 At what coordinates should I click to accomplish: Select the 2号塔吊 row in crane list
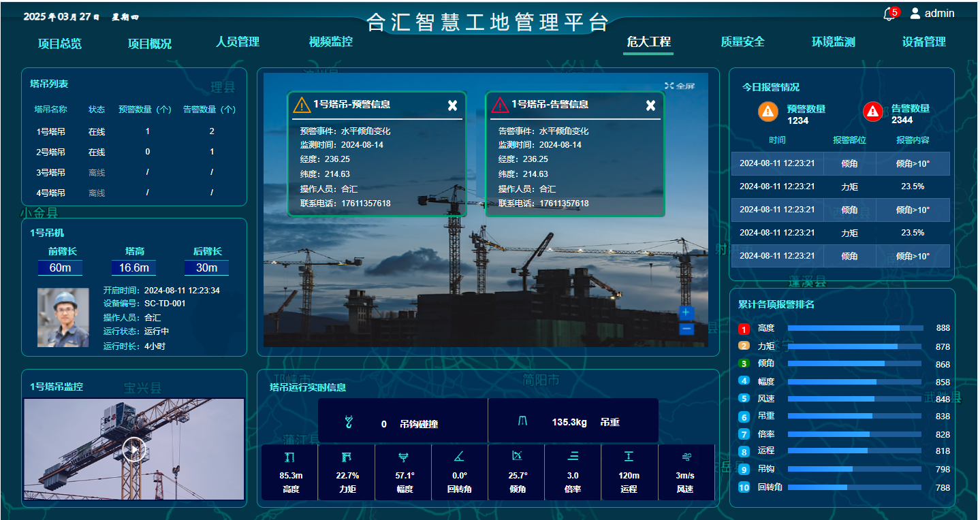tap(133, 152)
